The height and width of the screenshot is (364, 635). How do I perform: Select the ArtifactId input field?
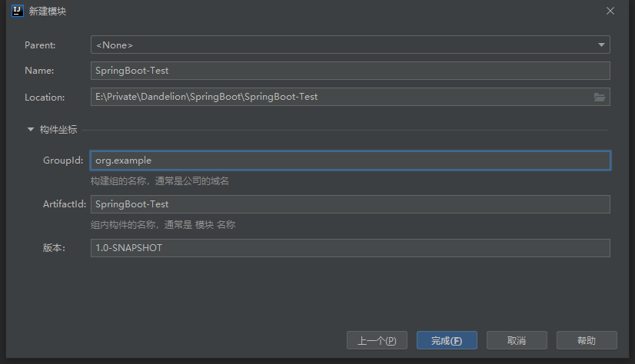coord(350,204)
